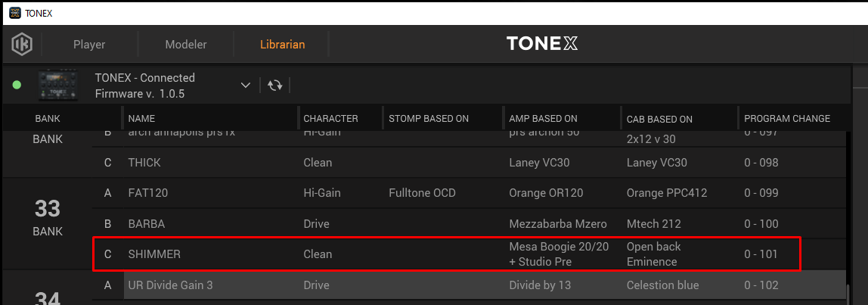868x305 pixels.
Task: Click the vertical scrollbar thumb at right
Action: coord(848,292)
